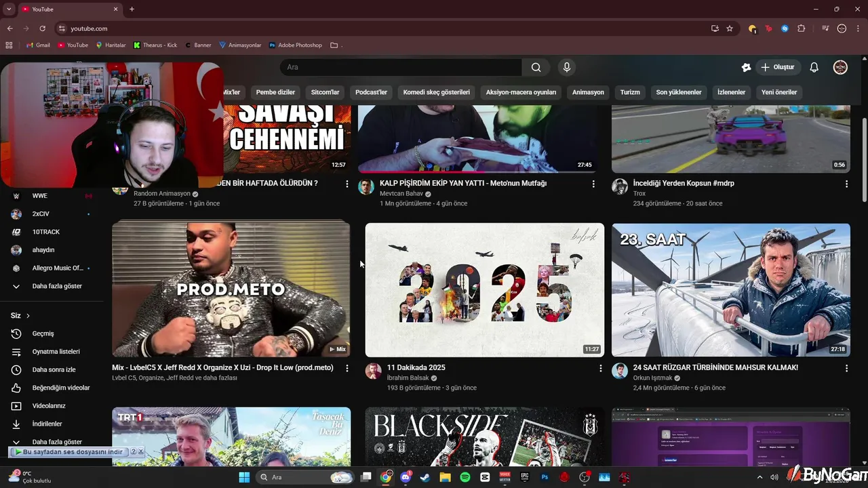Click the Oluştur create button
868x488 pixels.
pos(778,67)
